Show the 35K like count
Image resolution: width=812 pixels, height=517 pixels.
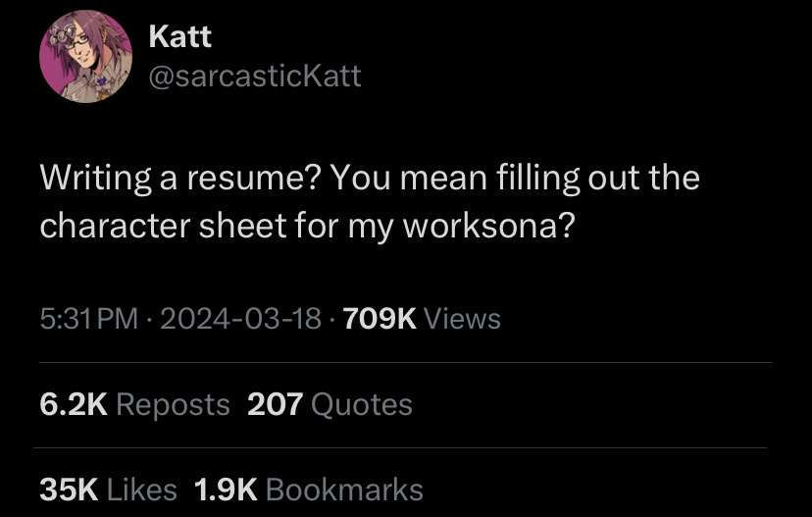pos(69,490)
